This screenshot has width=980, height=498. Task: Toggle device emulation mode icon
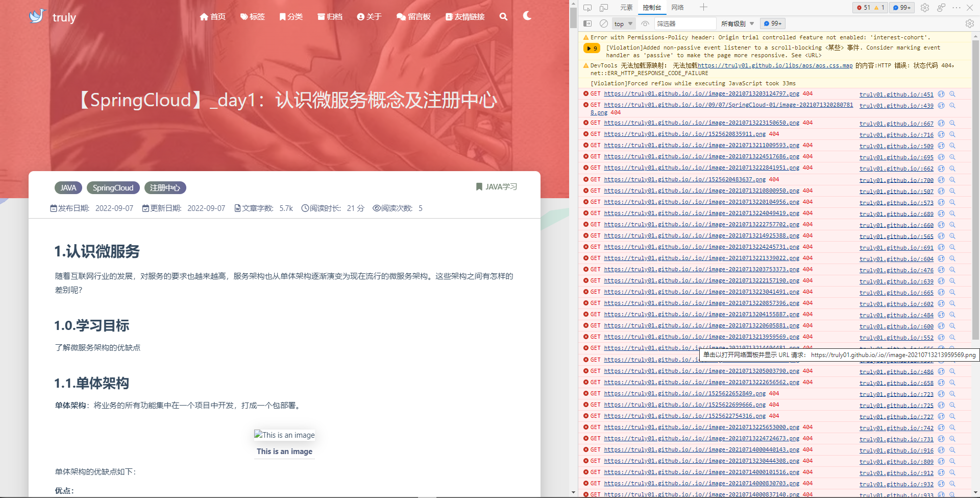[x=604, y=8]
